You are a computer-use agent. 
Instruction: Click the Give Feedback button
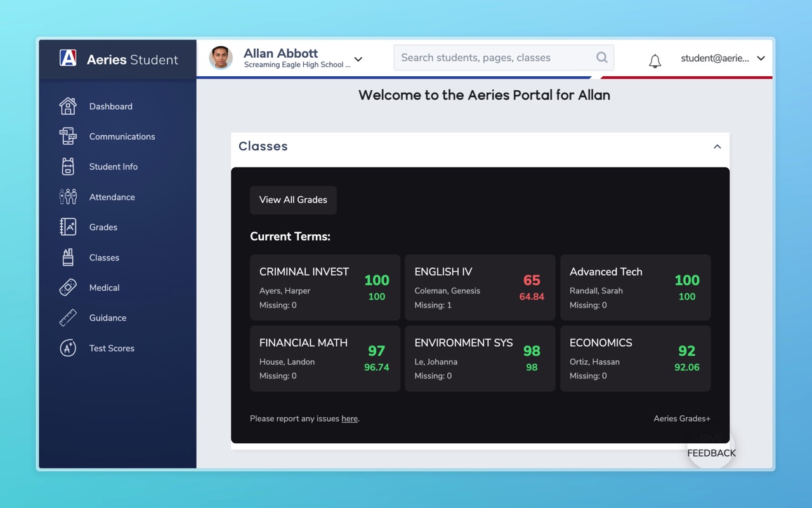point(711,447)
